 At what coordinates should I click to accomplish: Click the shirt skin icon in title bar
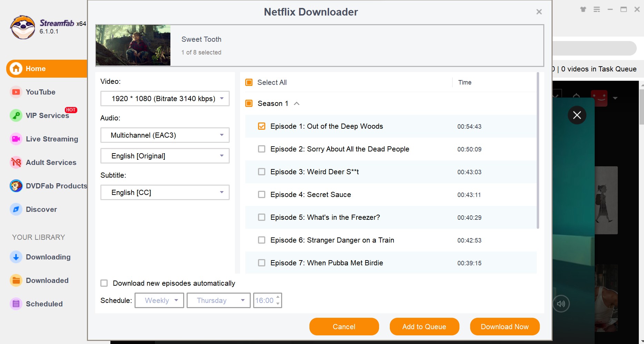point(583,9)
